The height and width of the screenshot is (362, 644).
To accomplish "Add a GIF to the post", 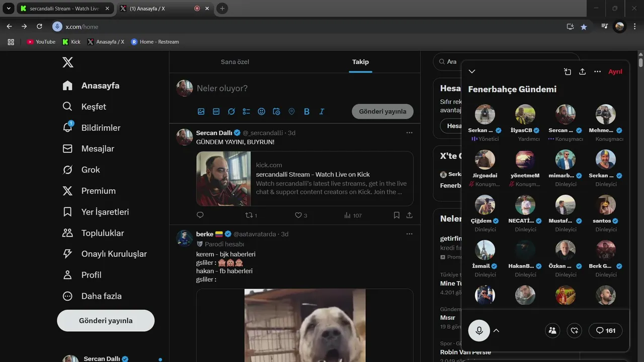I will coord(216,112).
